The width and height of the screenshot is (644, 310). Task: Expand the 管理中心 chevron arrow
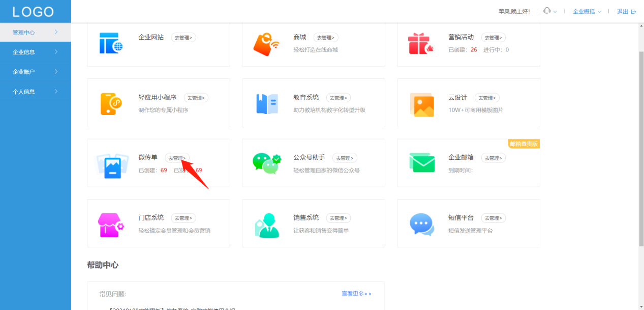(56, 32)
